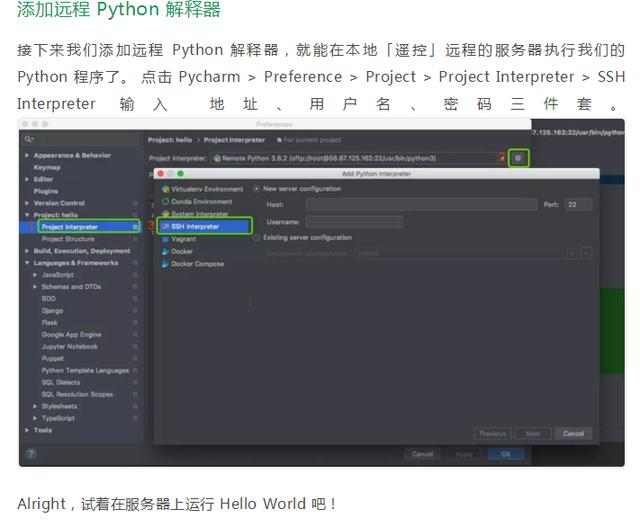Image resolution: width=640 pixels, height=527 pixels.
Task: Click OK in Preferences window
Action: (x=506, y=454)
